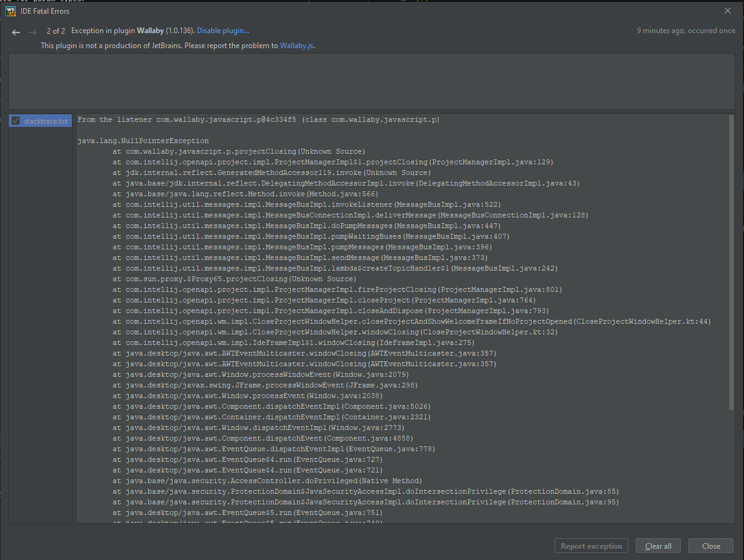Click the JFrame.processWindowEvent stack line

point(265,385)
